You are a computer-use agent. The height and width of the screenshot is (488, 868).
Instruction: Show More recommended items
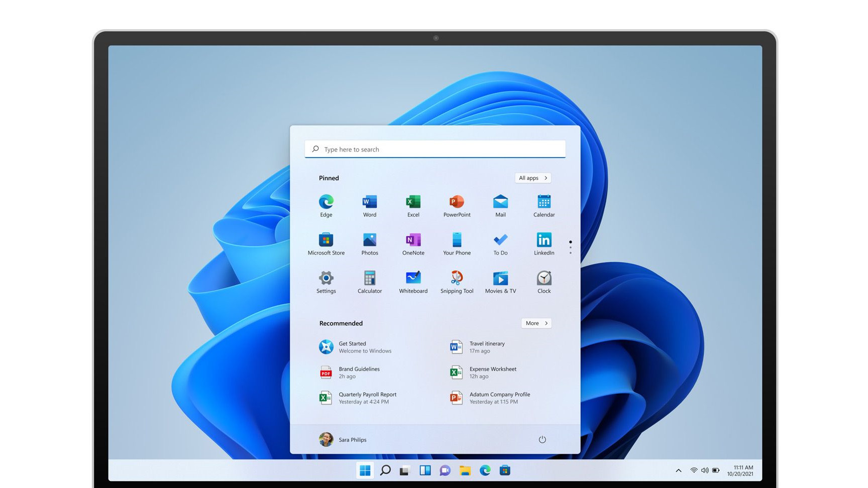536,323
